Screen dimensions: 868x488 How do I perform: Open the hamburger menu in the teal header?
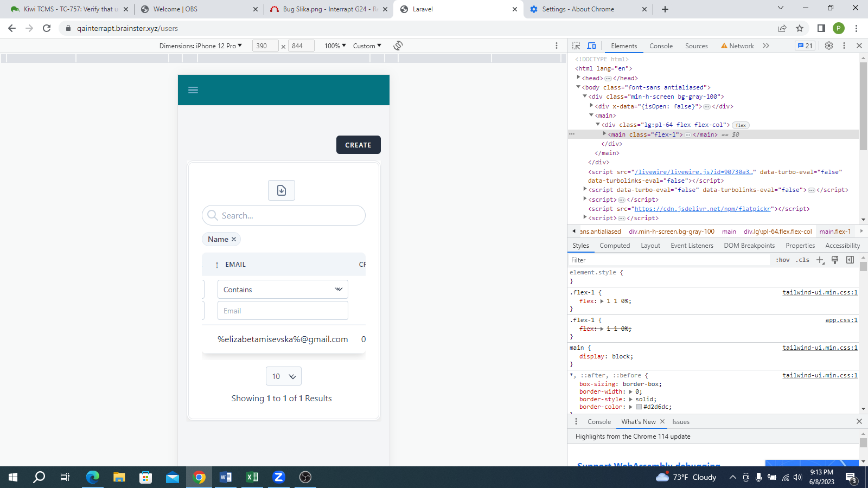point(193,90)
